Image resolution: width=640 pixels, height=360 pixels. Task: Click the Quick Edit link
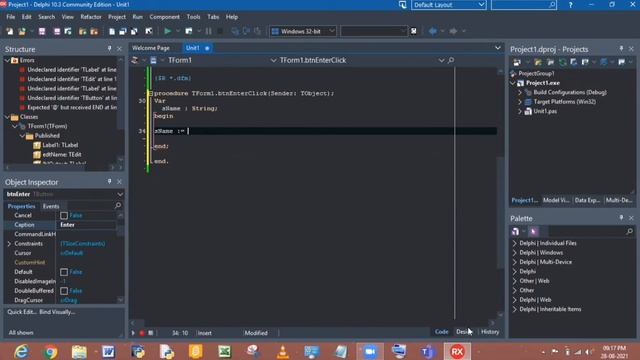pyautogui.click(x=22, y=312)
